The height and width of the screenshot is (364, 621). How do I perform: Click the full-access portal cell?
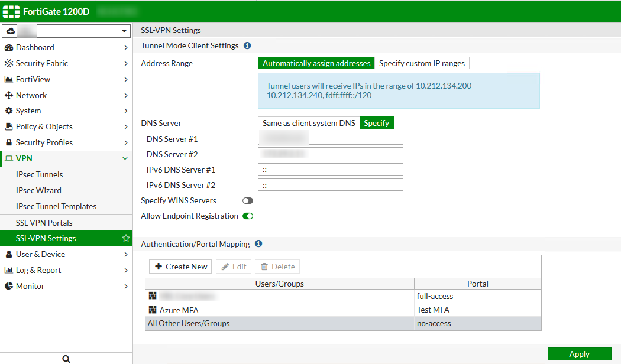click(478, 296)
